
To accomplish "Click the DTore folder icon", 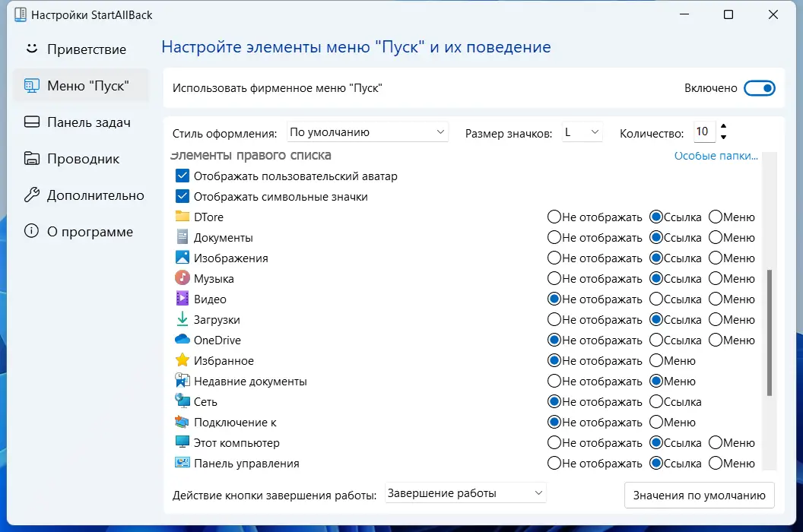I will pos(182,217).
